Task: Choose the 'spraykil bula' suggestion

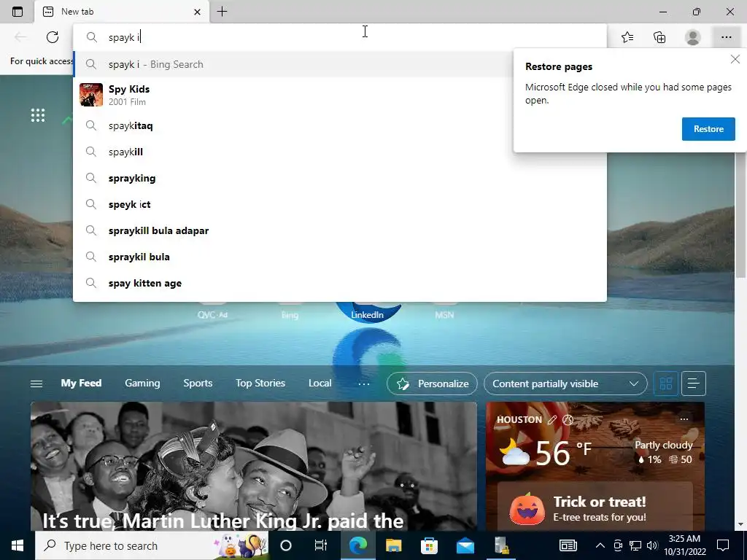Action: [340, 257]
